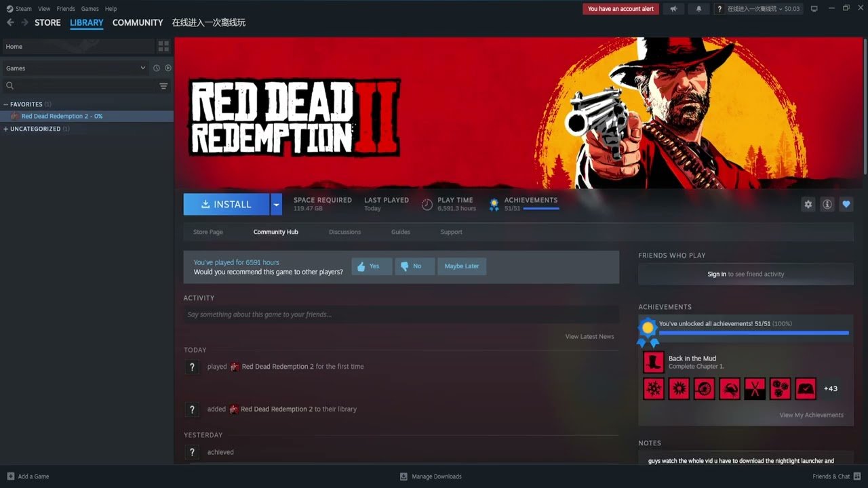868x488 pixels.
Task: Toggle the heart favorite button
Action: tap(846, 204)
